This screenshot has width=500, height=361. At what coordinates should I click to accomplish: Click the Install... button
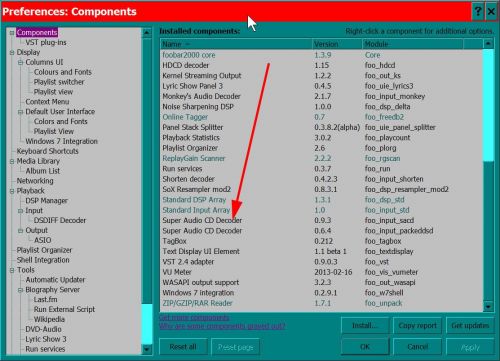click(x=365, y=325)
